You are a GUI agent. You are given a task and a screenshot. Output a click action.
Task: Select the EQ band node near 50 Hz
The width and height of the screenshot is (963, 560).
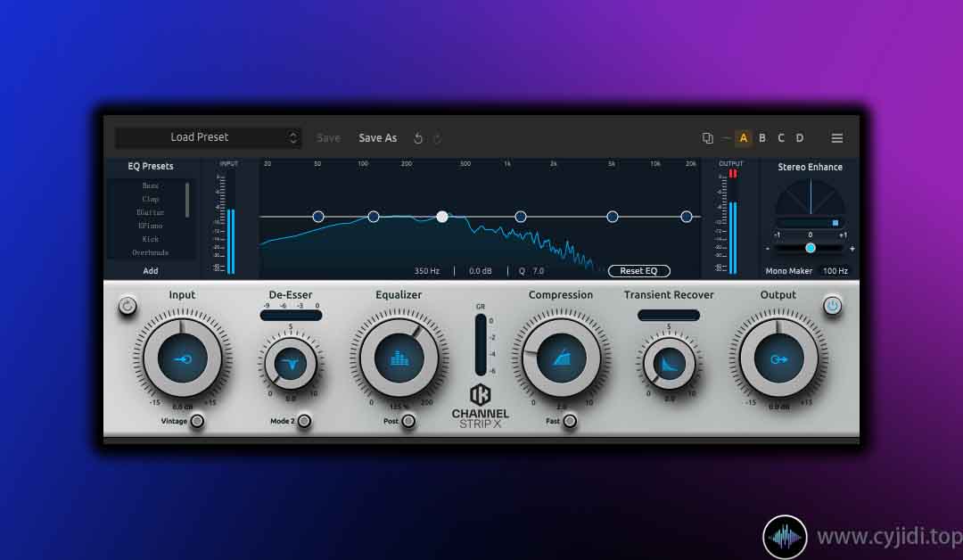click(x=318, y=217)
